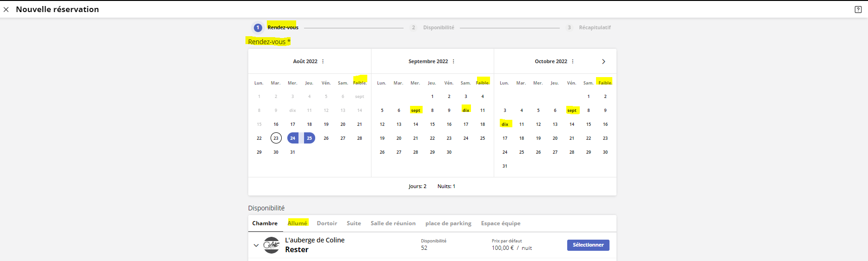Expand the L'auberge de Coline row
This screenshot has height=261, width=868.
256,245
